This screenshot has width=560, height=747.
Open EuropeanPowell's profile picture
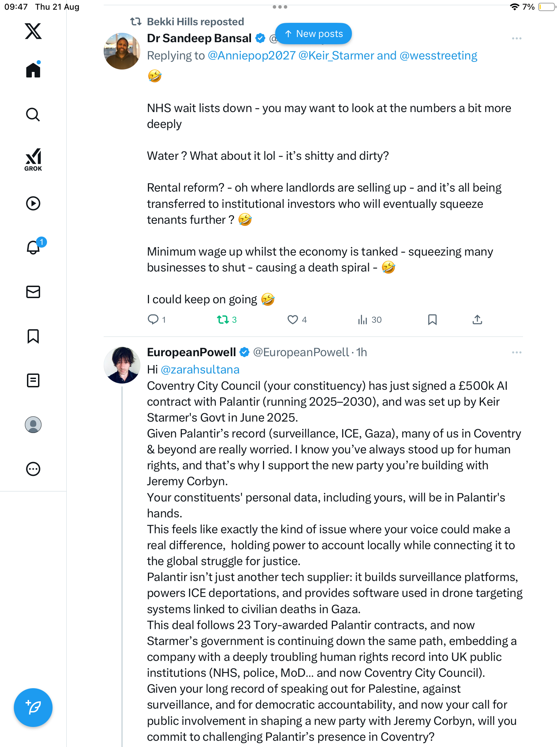(122, 365)
